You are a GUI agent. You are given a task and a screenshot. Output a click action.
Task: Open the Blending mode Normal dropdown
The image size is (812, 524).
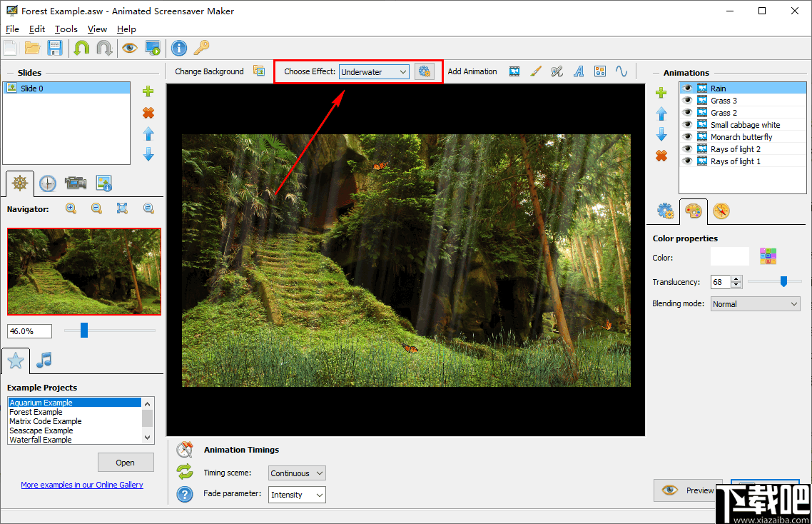click(756, 304)
